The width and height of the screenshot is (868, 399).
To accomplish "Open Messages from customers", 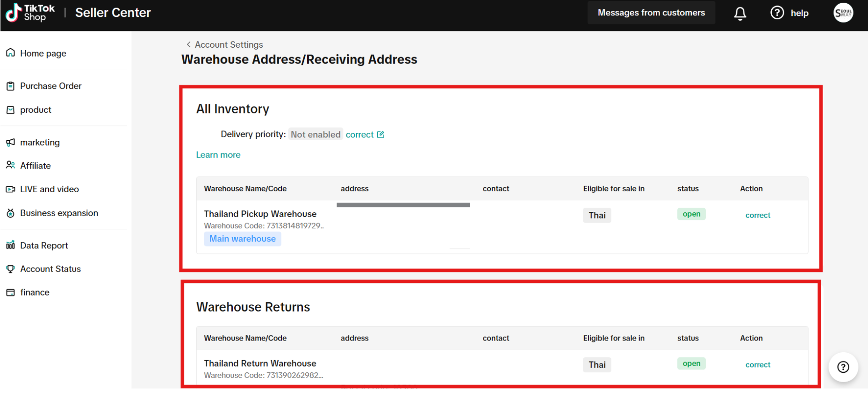I will point(651,13).
